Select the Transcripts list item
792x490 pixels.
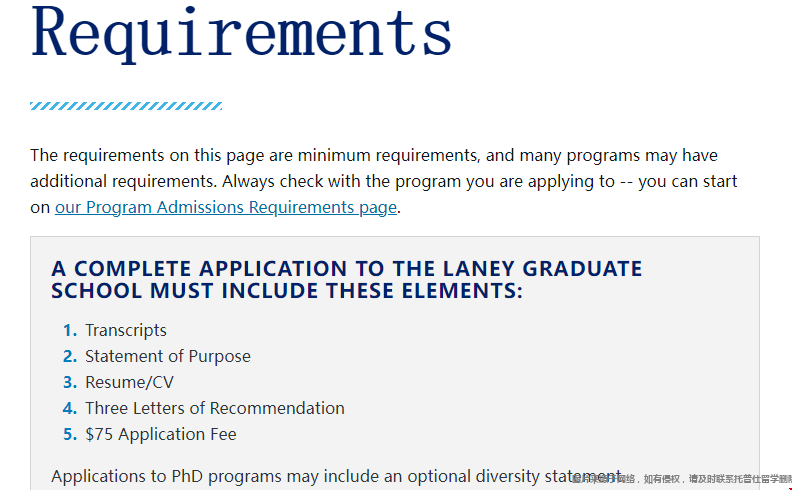coord(126,330)
